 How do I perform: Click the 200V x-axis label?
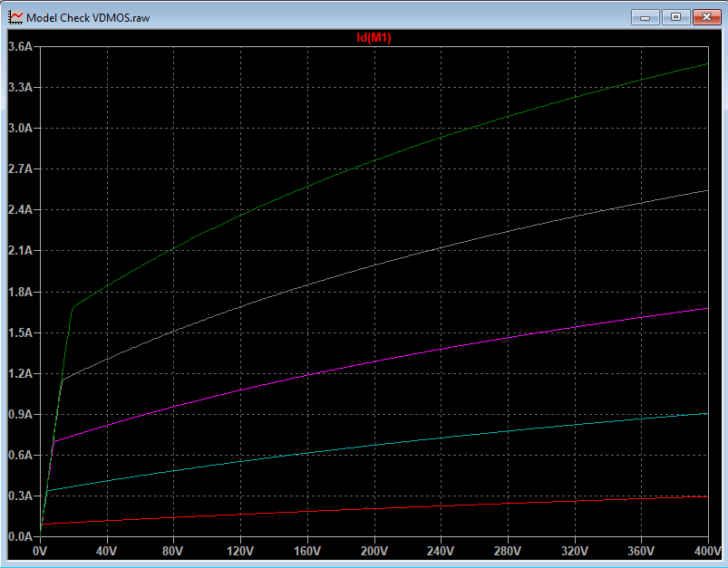(374, 551)
